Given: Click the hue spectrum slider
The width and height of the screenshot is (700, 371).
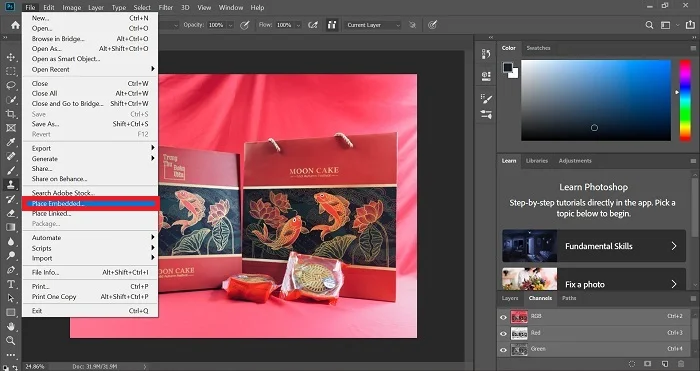Looking at the screenshot, I should [x=685, y=100].
